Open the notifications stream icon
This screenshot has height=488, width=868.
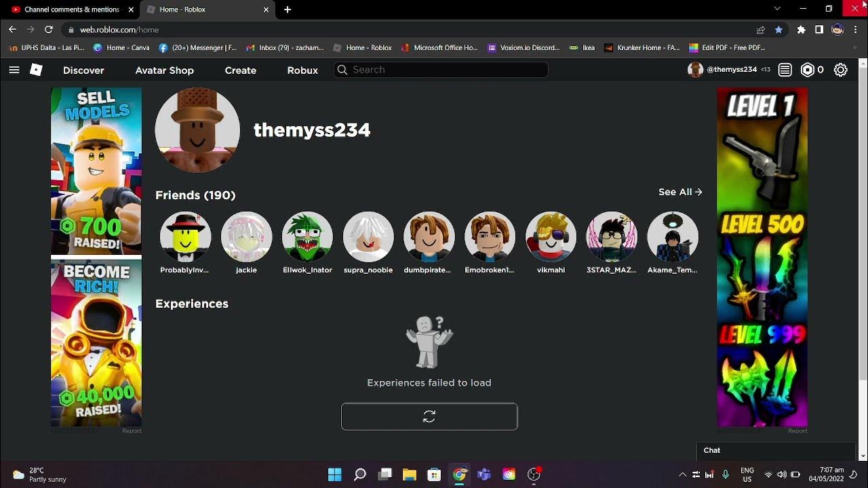(x=785, y=70)
